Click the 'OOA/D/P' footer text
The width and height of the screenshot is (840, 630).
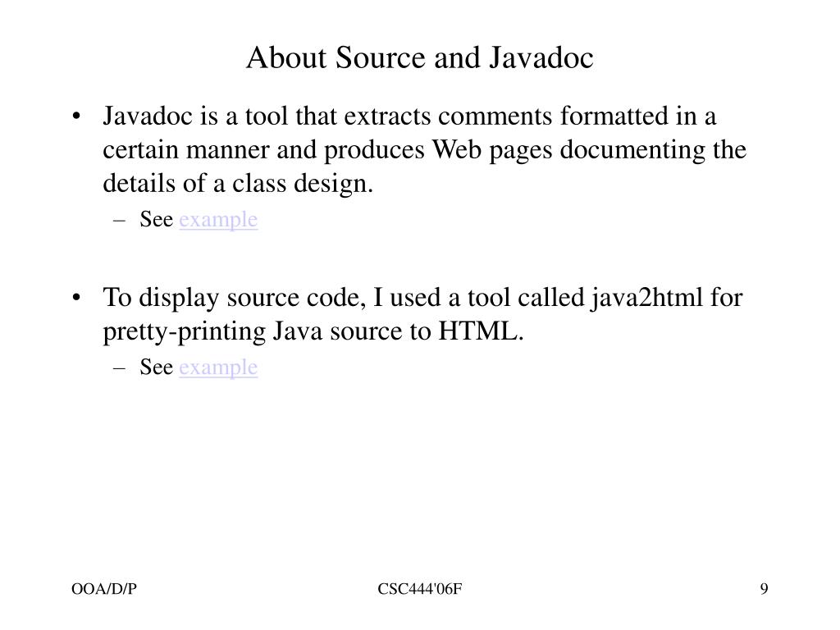[103, 588]
